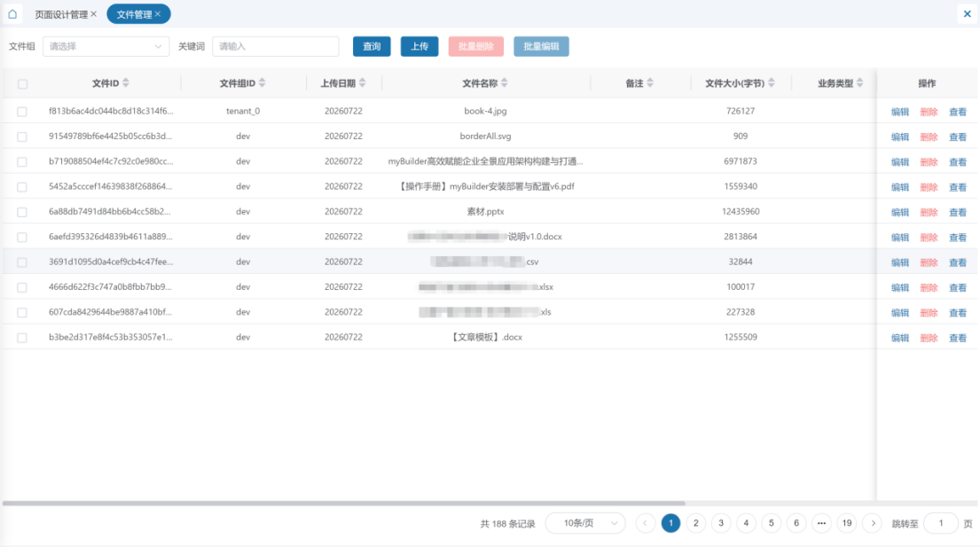Click 编辑 for the row sized 6971873

coord(900,162)
